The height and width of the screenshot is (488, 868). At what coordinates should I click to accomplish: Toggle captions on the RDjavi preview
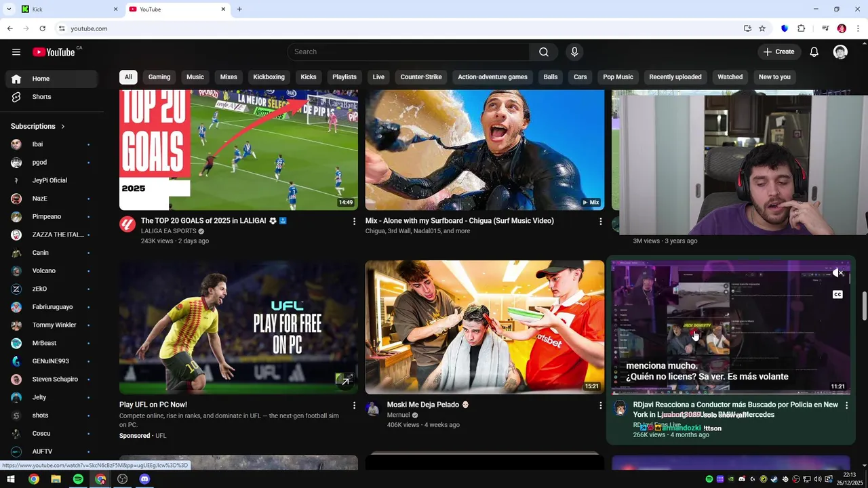tap(837, 294)
